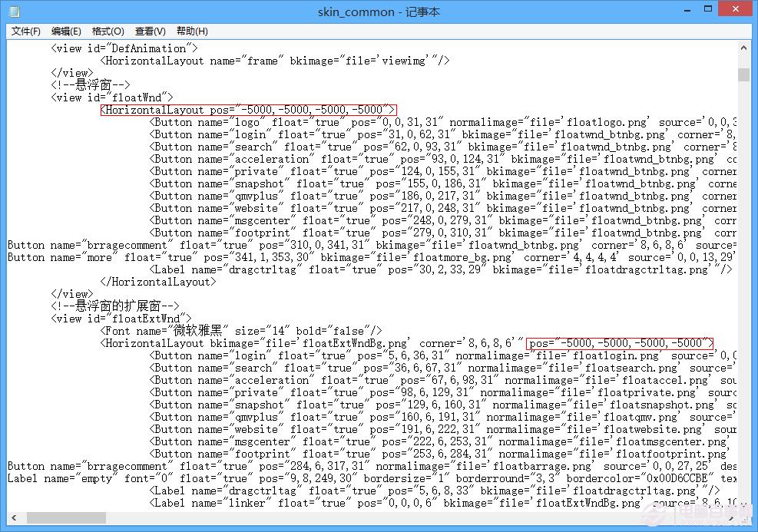Click the Button name="login" pos="31,0,62,31" line
The height and width of the screenshot is (532, 758).
click(443, 134)
